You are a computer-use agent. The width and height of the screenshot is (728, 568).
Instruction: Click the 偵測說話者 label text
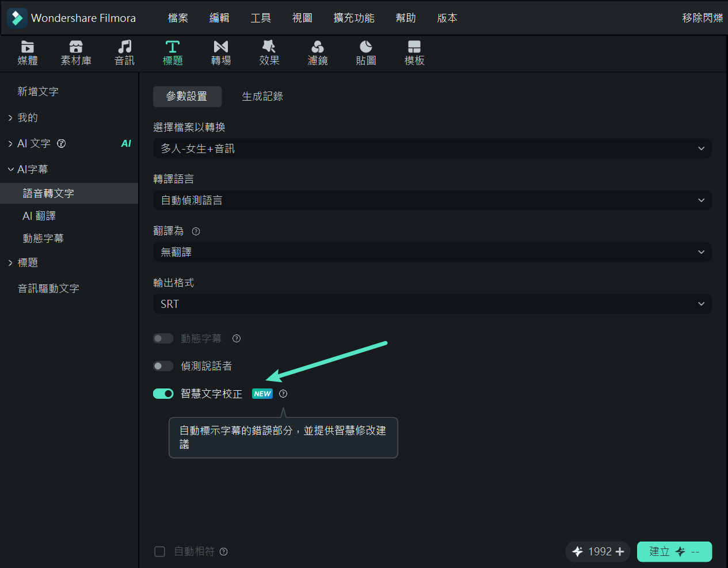(206, 366)
